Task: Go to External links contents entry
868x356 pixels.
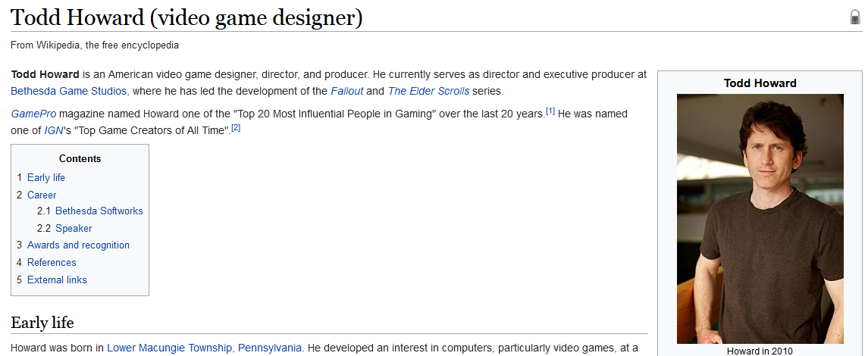Action: [57, 279]
